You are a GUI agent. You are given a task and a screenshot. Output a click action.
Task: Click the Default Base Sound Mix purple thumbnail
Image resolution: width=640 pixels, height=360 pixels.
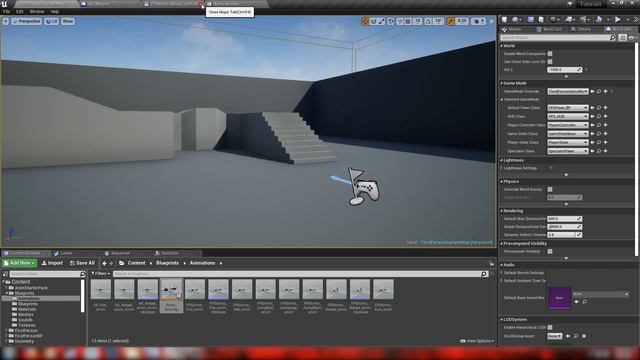[x=559, y=298]
